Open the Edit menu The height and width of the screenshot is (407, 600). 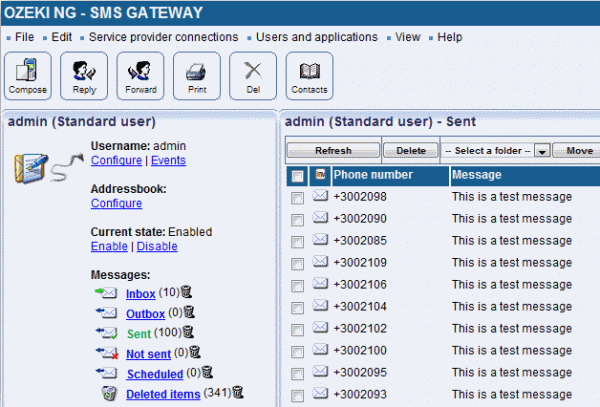62,37
